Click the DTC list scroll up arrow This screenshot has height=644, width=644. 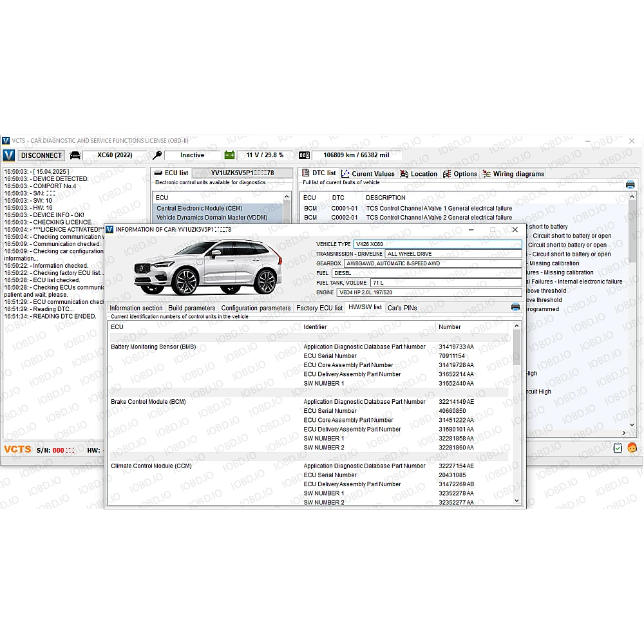click(x=632, y=196)
